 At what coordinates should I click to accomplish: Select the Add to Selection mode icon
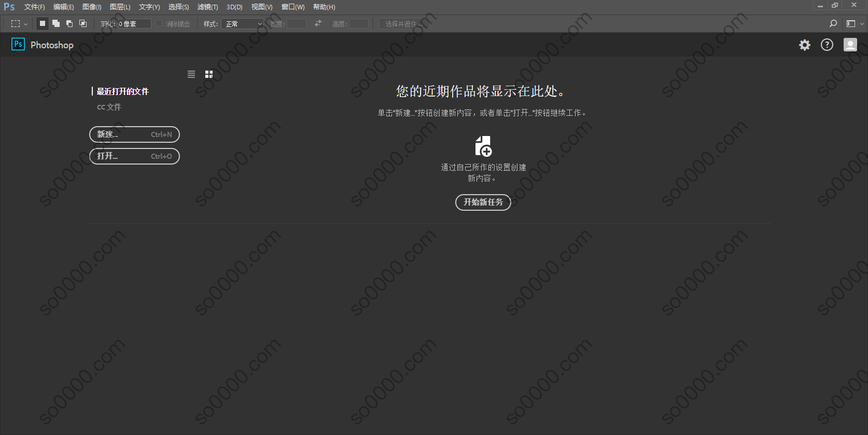tap(56, 23)
